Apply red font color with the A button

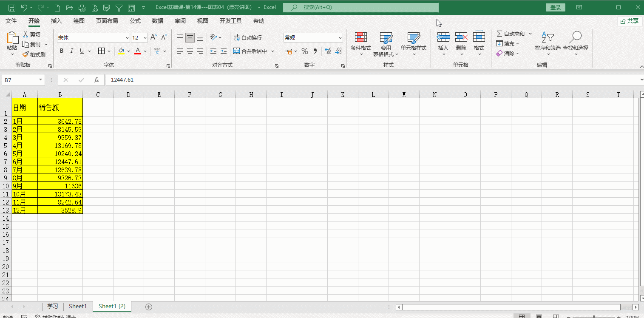coord(138,51)
